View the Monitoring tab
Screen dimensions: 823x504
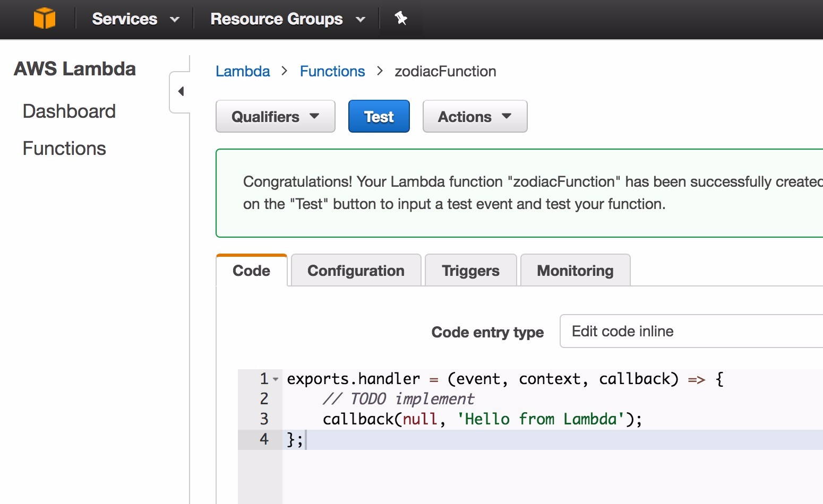click(x=575, y=271)
